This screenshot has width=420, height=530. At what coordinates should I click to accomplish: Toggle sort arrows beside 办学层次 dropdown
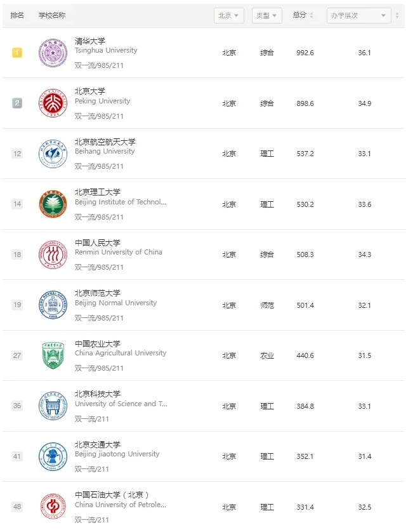[x=397, y=15]
